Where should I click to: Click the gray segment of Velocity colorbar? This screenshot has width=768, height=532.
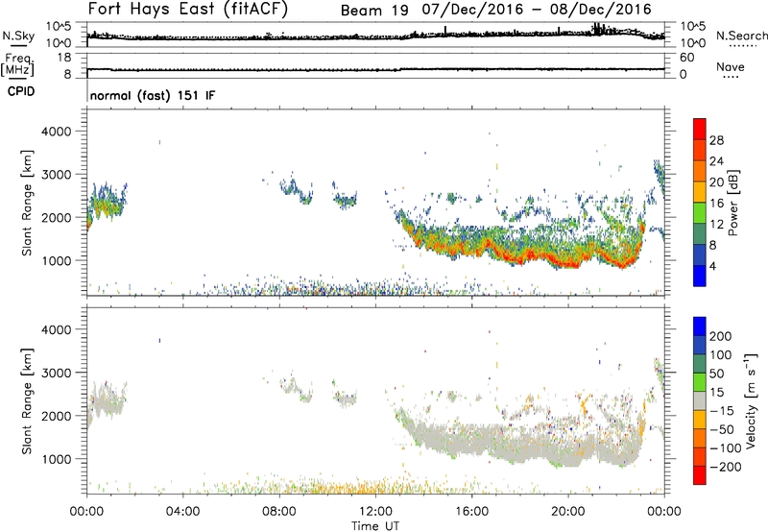pos(700,401)
